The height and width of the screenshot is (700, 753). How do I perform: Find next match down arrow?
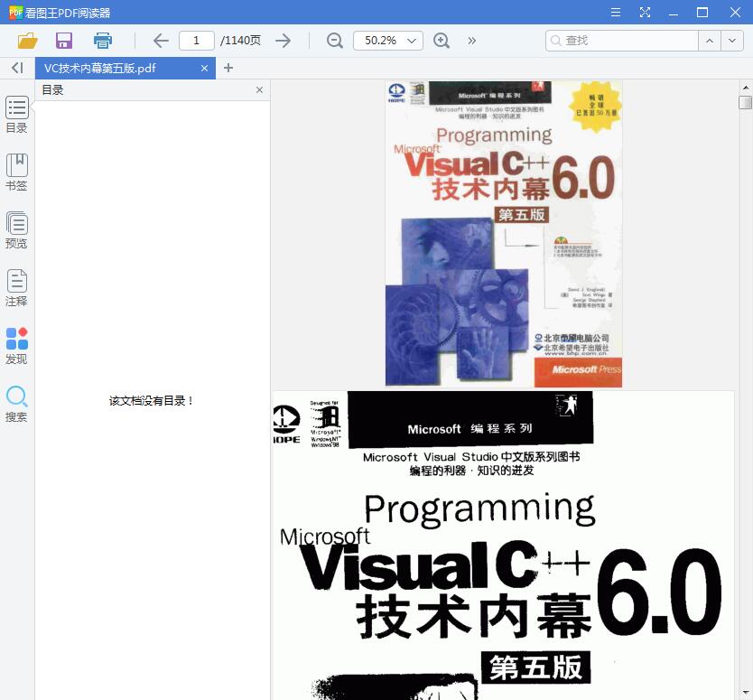(732, 41)
